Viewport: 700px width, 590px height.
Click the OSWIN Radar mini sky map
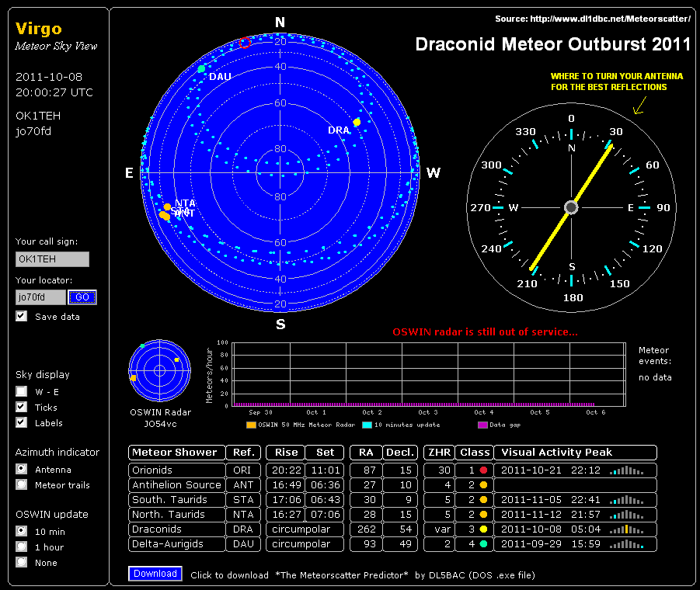(x=159, y=370)
